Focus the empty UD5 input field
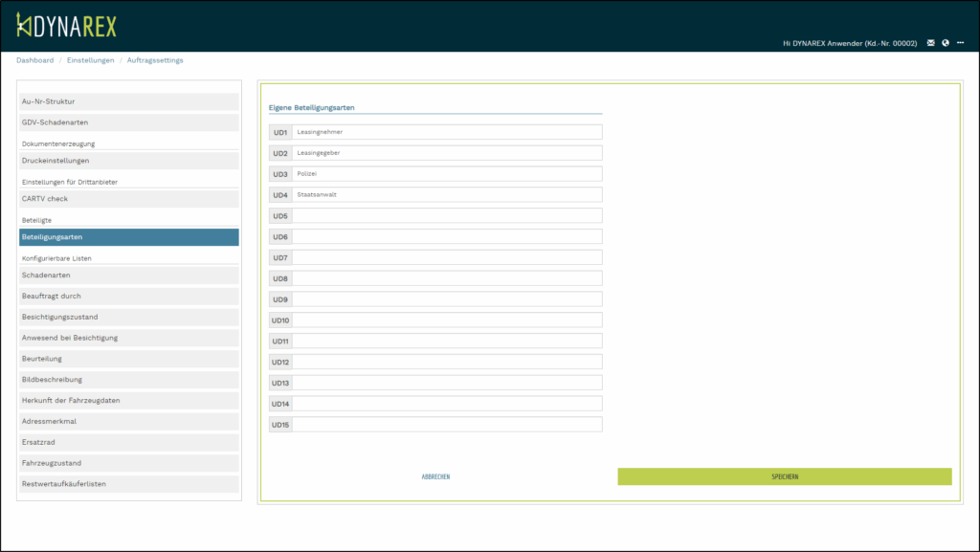This screenshot has height=552, width=980. pyautogui.click(x=447, y=216)
